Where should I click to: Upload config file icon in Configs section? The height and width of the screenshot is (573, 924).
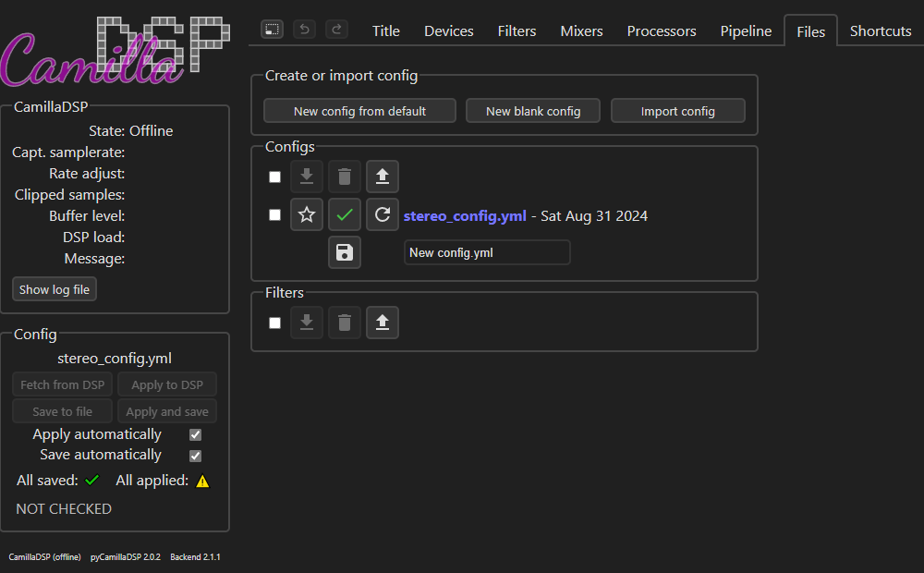383,177
